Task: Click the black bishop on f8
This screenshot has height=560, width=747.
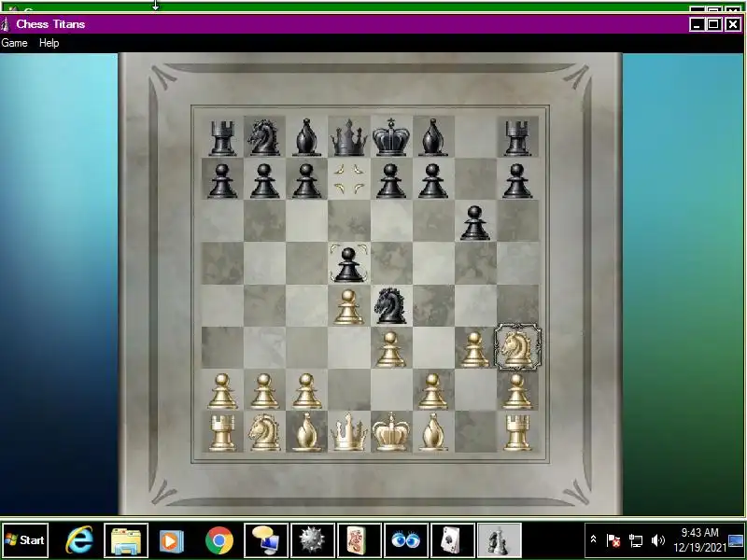Action: (x=432, y=137)
